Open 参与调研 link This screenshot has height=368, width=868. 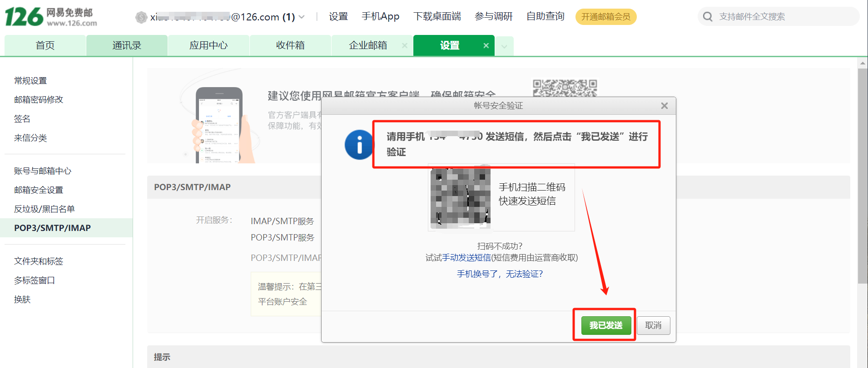[494, 17]
